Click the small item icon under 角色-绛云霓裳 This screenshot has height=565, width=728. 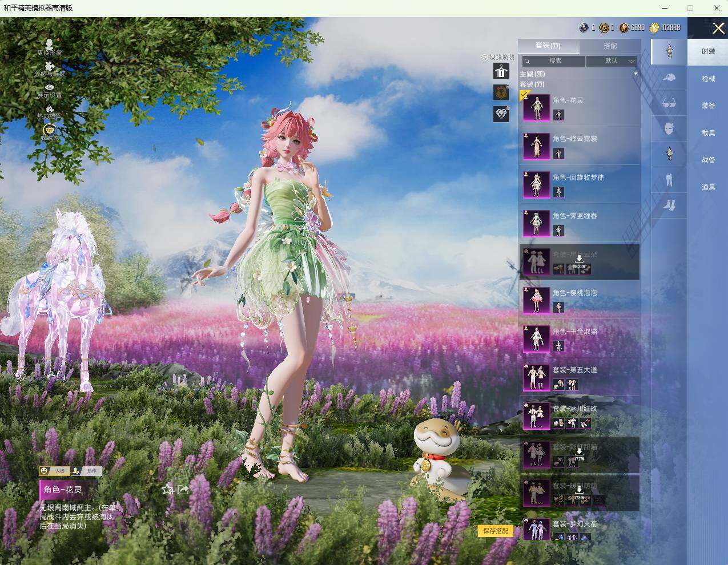(558, 154)
